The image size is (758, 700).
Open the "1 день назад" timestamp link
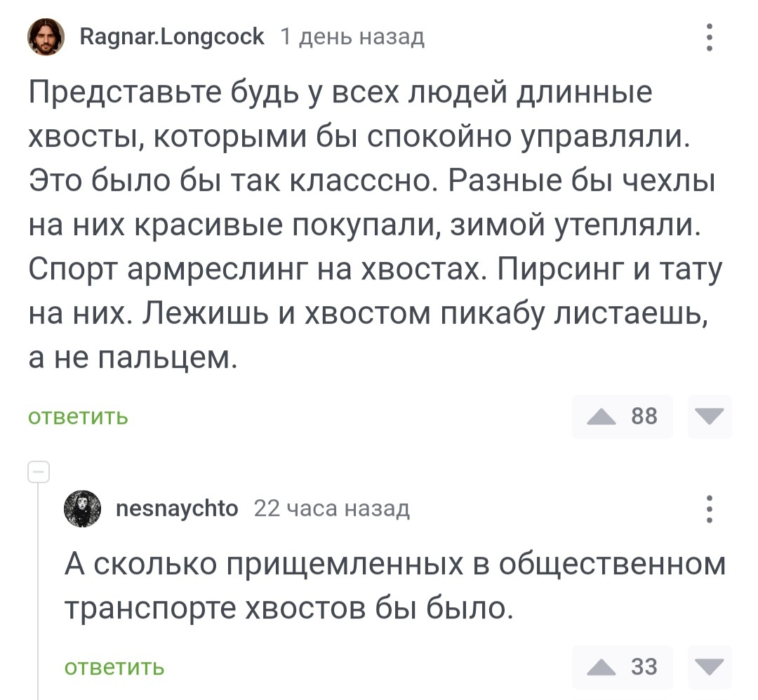[352, 36]
